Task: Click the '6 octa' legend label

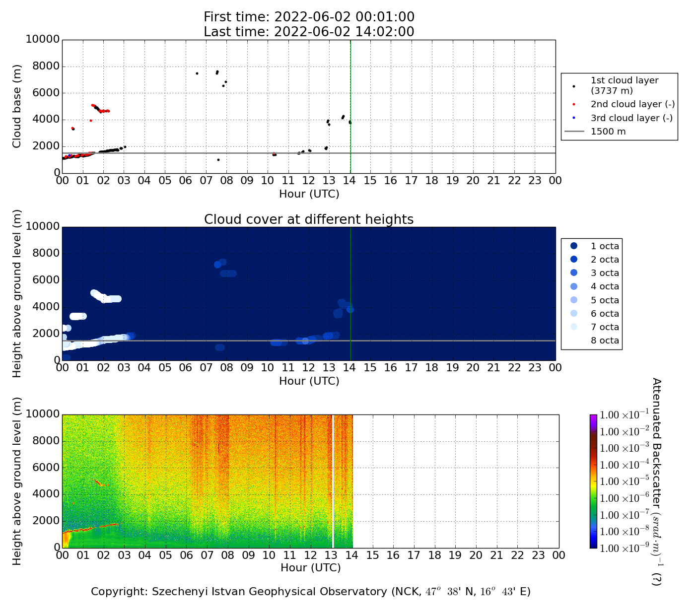Action: (x=605, y=314)
